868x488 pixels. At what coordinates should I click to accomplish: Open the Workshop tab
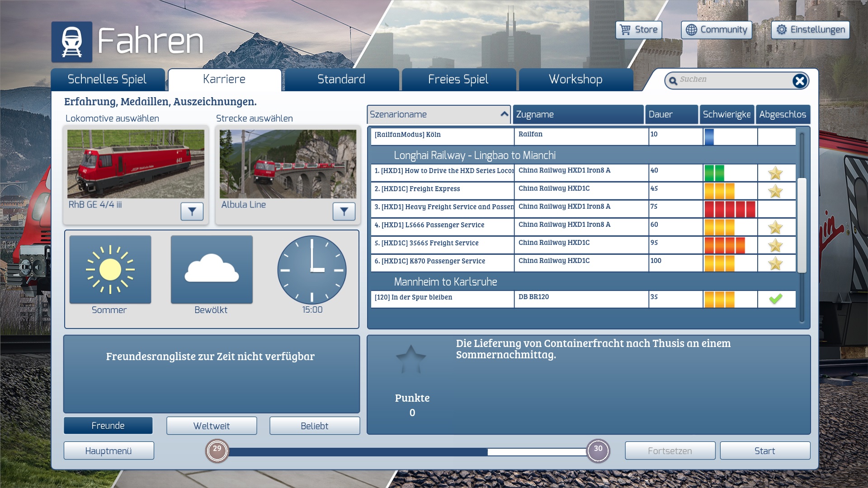(x=576, y=80)
